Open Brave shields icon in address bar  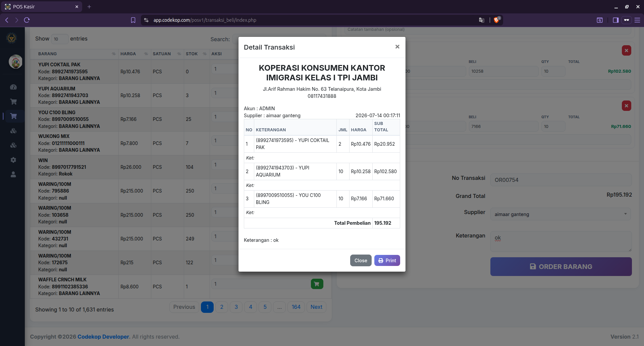pos(496,20)
